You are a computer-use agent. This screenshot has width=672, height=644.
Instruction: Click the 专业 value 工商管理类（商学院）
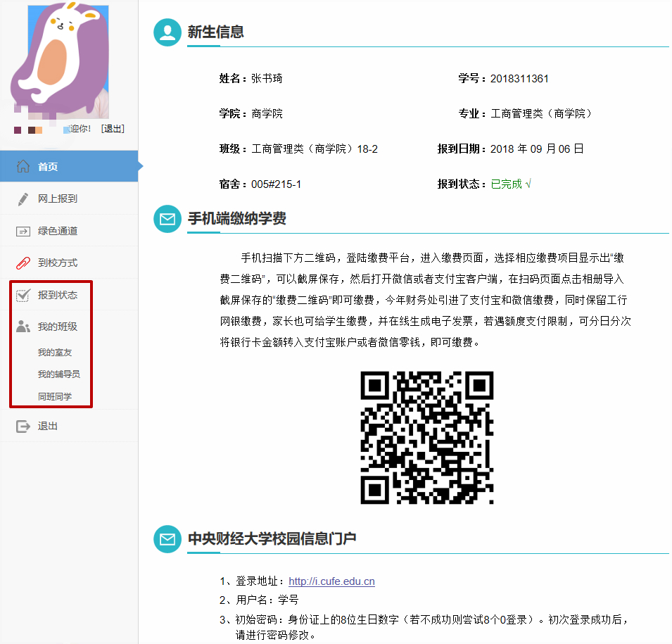pos(543,113)
